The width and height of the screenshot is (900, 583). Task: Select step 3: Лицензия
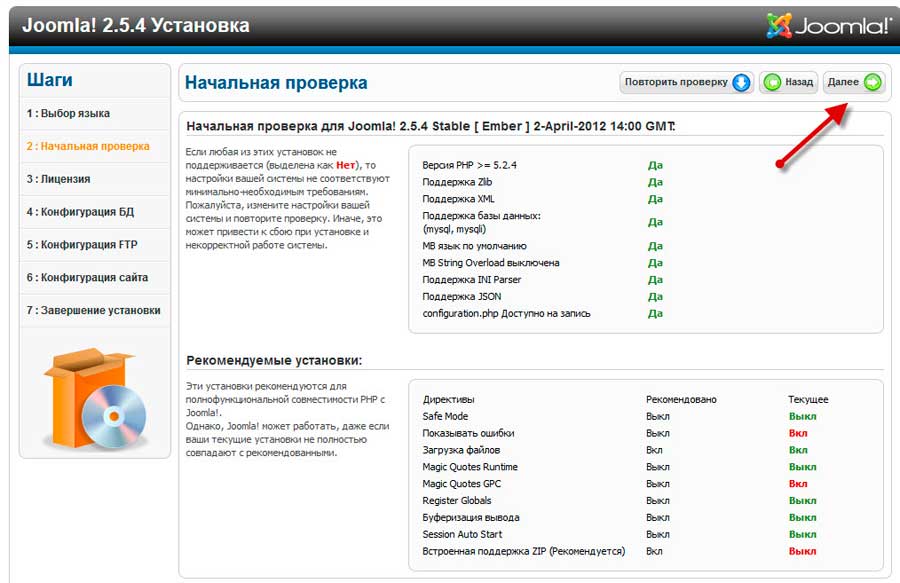(x=58, y=179)
